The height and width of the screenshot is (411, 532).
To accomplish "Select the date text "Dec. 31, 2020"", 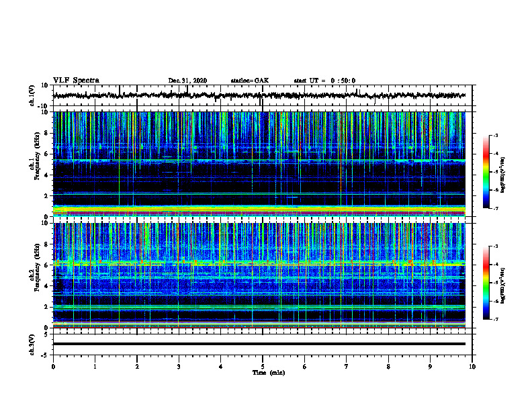I will coord(187,81).
